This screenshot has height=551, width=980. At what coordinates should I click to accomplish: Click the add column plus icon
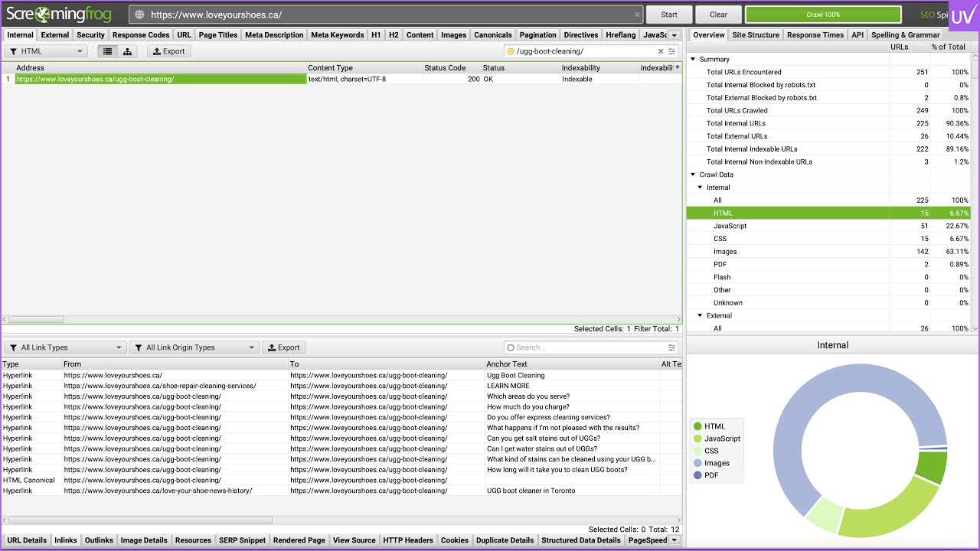pos(677,67)
